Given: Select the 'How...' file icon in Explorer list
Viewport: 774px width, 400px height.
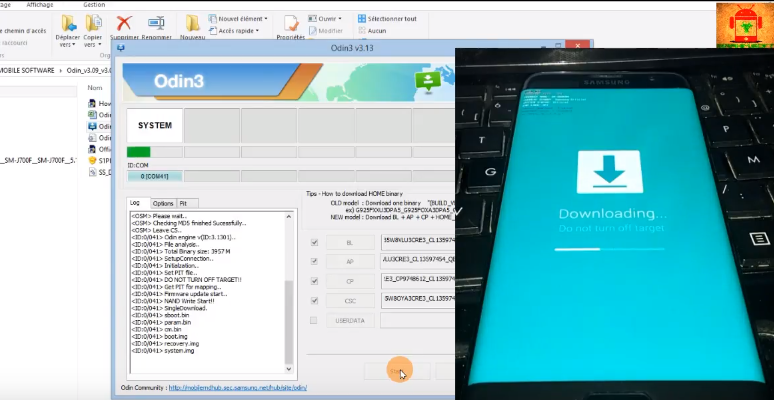Looking at the screenshot, I should coord(92,104).
